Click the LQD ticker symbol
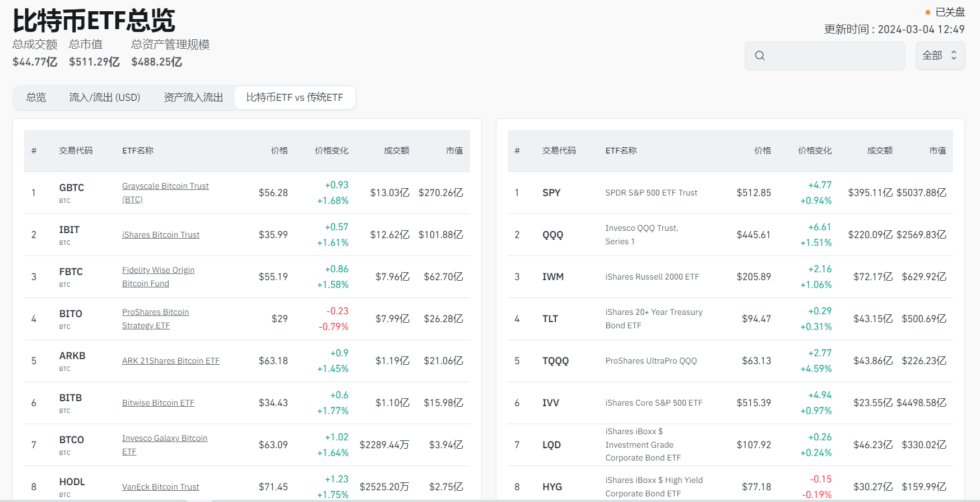The width and height of the screenshot is (980, 502). (551, 445)
